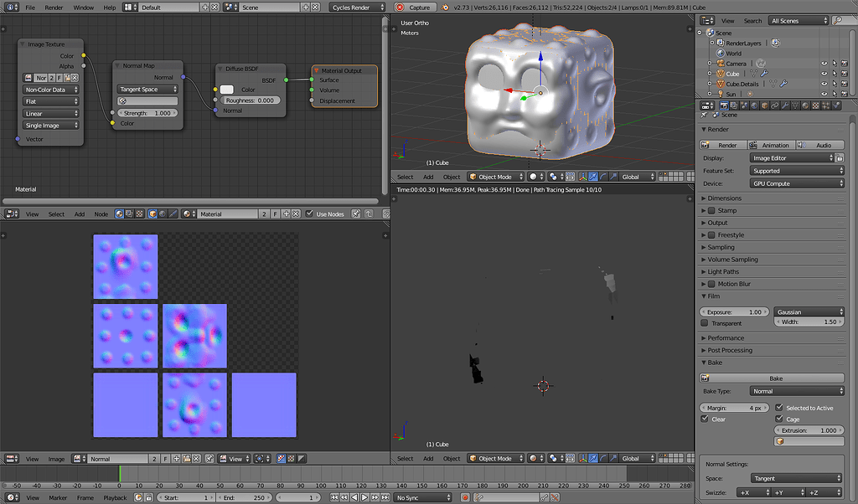Viewport: 858px width, 504px height.
Task: Expand the Sampling panel
Action: tap(721, 247)
